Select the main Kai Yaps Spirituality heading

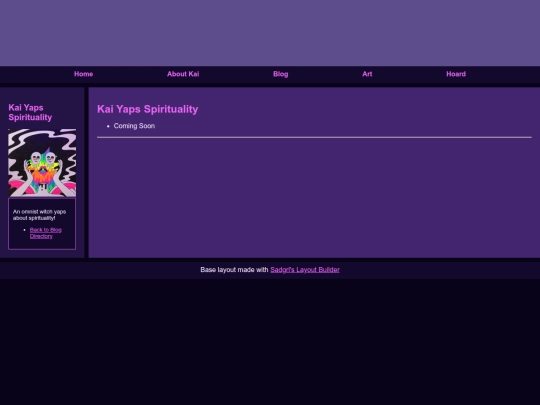[147, 109]
